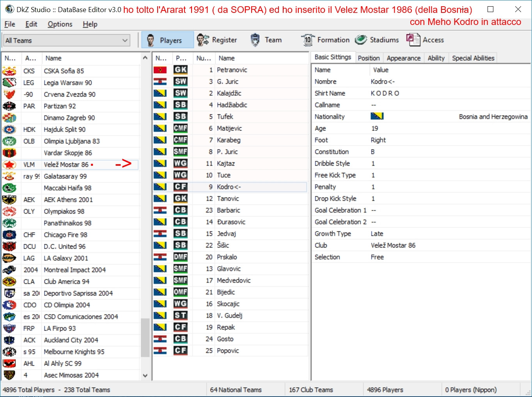The image size is (532, 397).
Task: Open the Formation section
Action: pos(325,40)
